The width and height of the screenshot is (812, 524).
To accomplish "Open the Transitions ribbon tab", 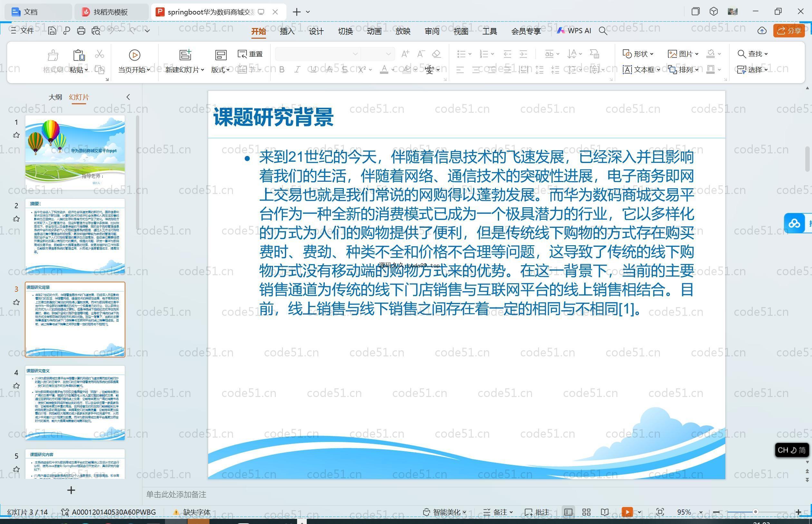I will (345, 31).
